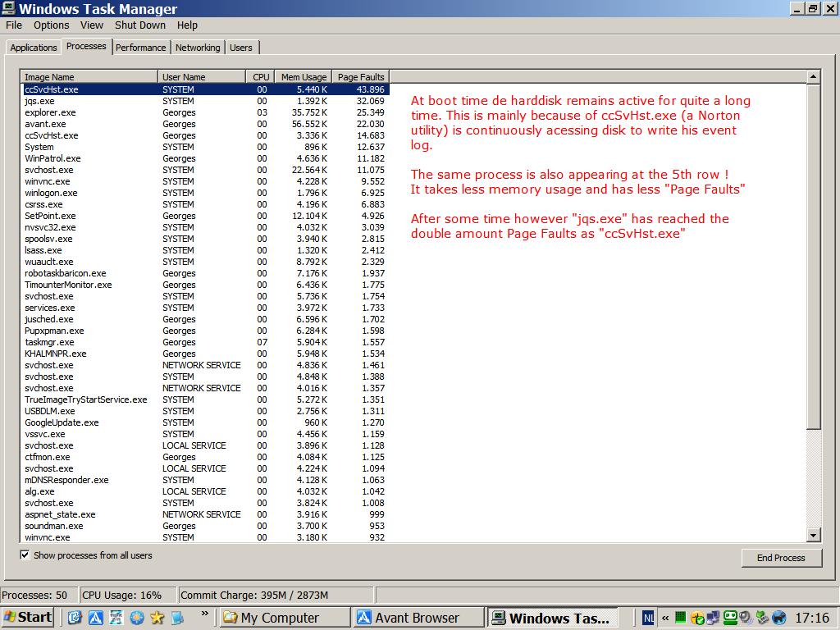
Task: Sort by User Name column header
Action: (202, 77)
